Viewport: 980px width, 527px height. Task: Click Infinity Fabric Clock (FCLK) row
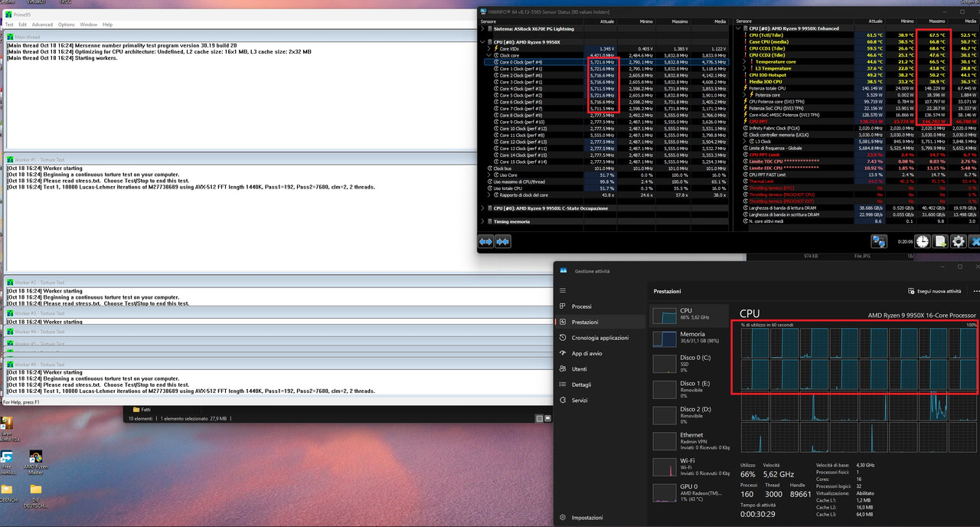[x=857, y=128]
